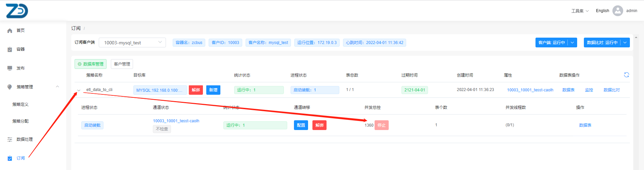
Task: Open the 10003-mysql_test client dropdown
Action: point(132,43)
